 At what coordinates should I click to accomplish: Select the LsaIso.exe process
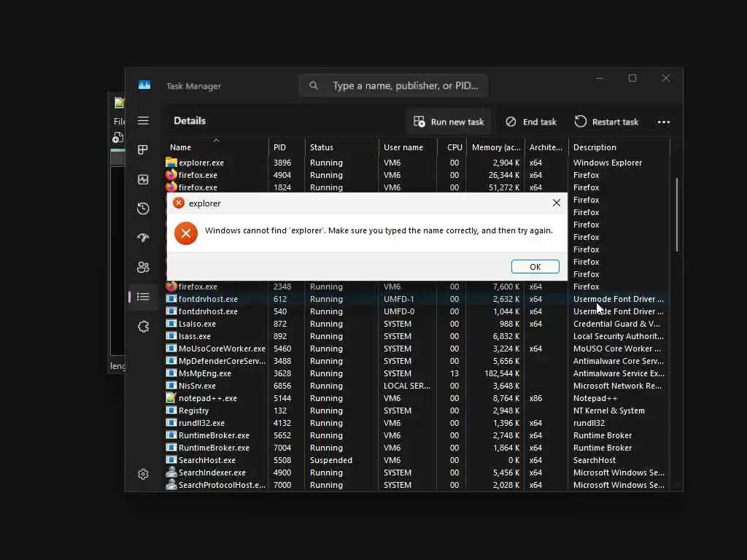[417, 323]
